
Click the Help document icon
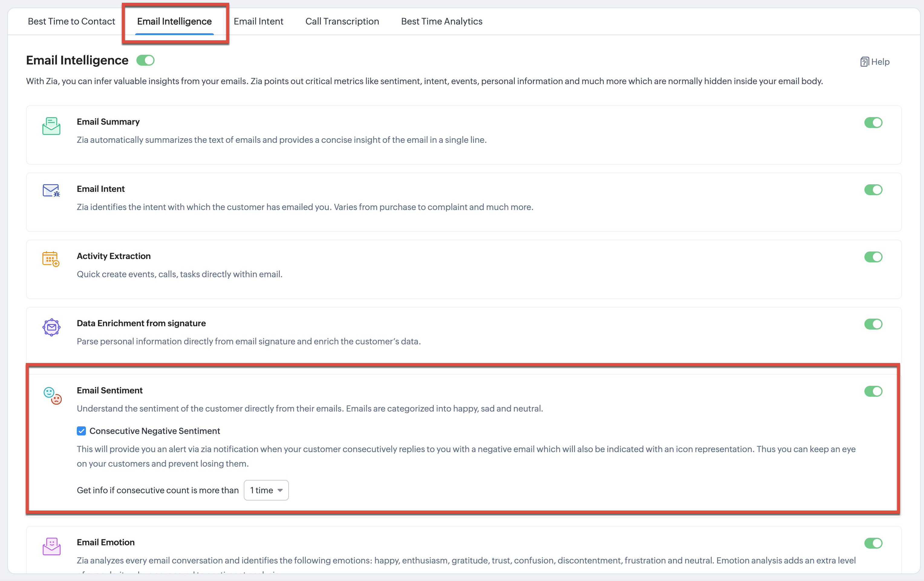click(x=864, y=62)
